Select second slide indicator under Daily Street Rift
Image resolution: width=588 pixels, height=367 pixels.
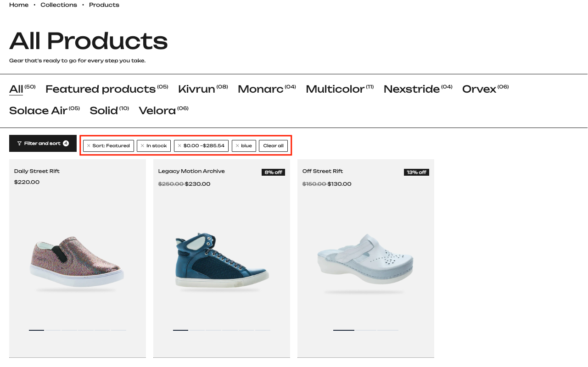[x=53, y=330]
